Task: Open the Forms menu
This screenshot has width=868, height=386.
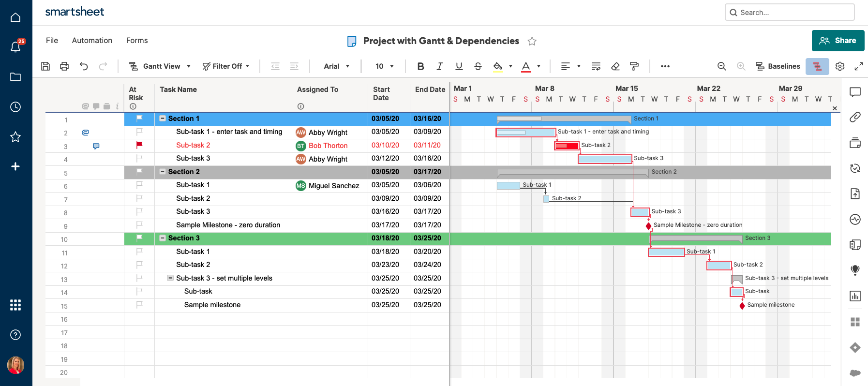Action: pos(137,41)
